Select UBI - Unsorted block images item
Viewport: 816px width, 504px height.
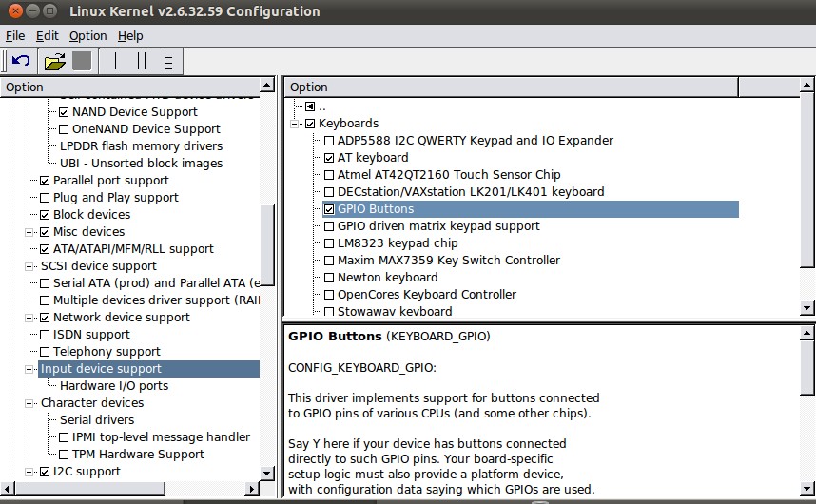(x=141, y=164)
